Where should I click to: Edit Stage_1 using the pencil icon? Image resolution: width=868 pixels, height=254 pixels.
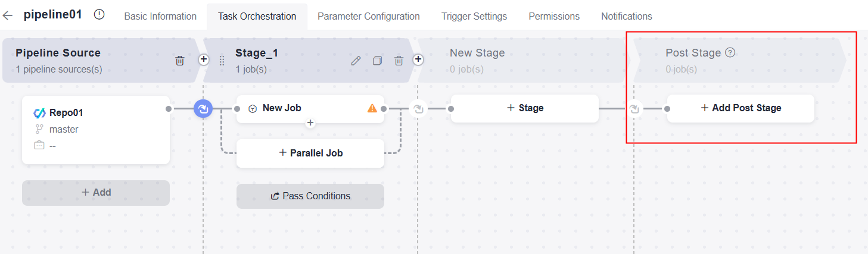click(x=356, y=60)
